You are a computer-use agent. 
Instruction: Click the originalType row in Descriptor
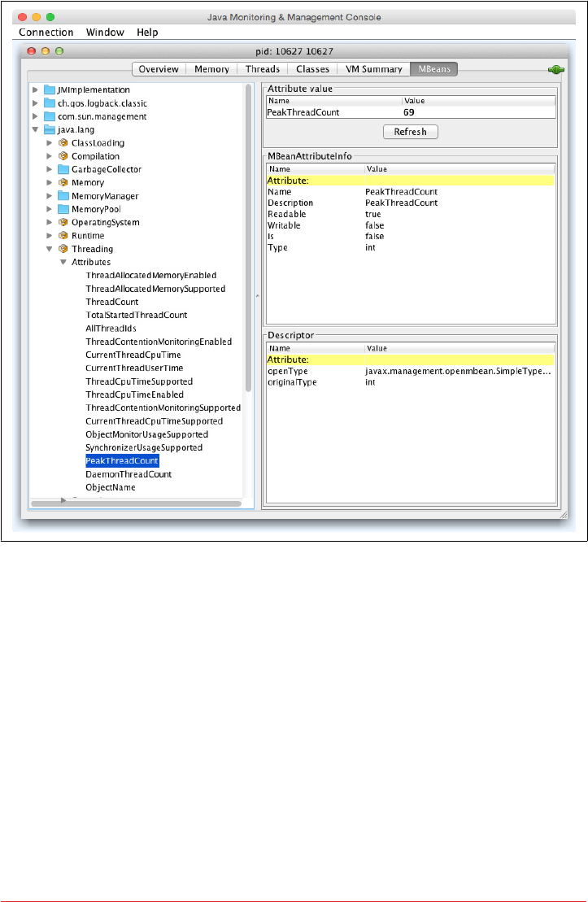(x=411, y=382)
